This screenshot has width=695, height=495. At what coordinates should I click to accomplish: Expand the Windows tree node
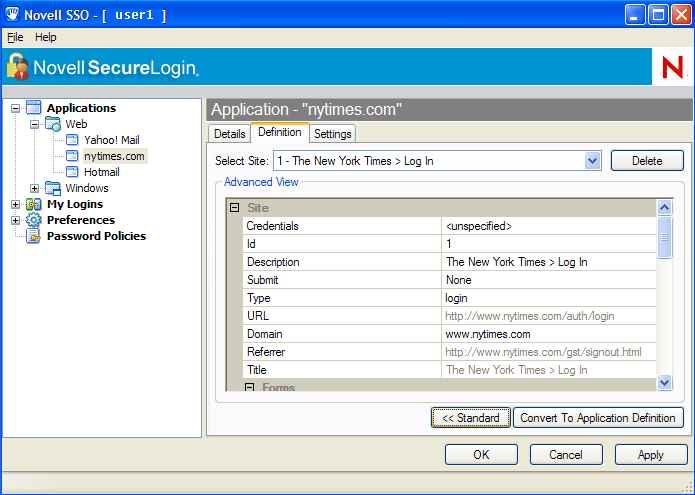34,188
